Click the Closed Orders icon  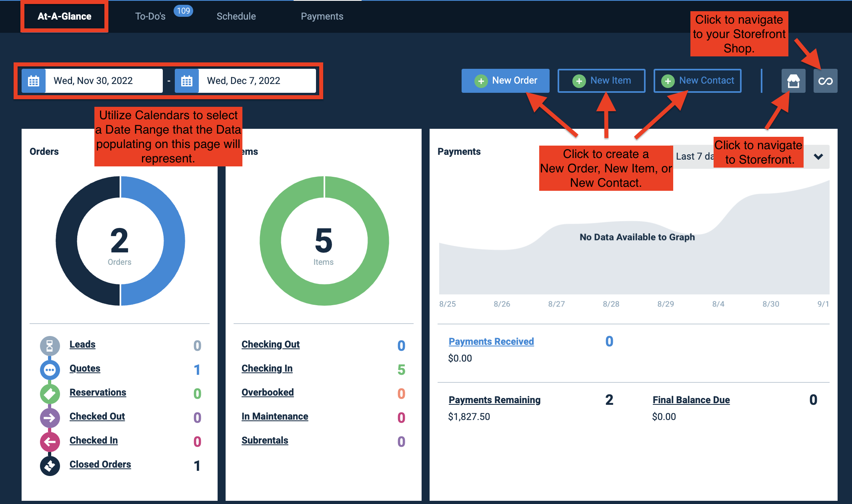(50, 466)
